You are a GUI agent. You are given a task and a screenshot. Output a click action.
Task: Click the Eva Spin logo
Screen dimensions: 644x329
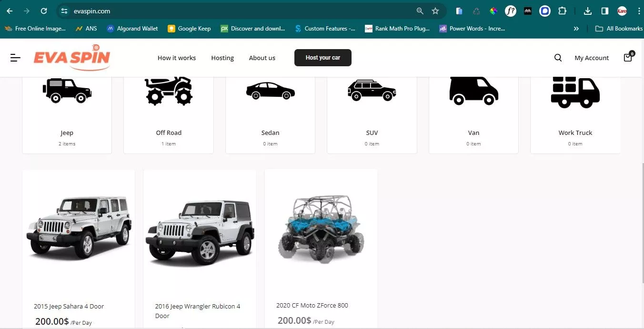pyautogui.click(x=72, y=58)
